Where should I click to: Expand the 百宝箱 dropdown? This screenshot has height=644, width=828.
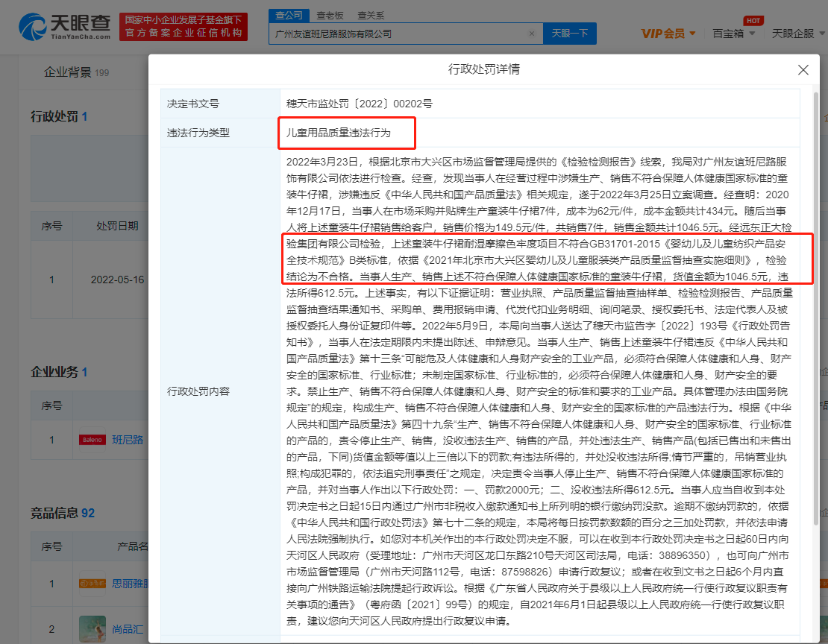(x=733, y=34)
